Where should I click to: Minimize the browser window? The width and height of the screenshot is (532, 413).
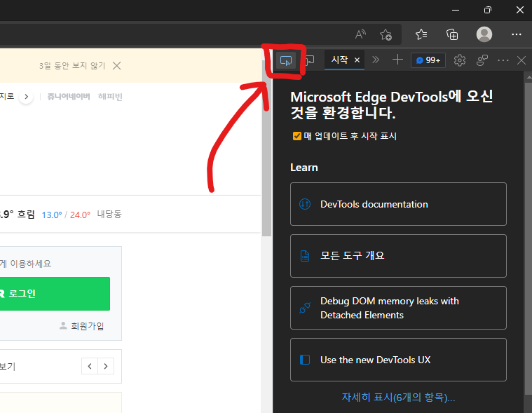click(456, 11)
